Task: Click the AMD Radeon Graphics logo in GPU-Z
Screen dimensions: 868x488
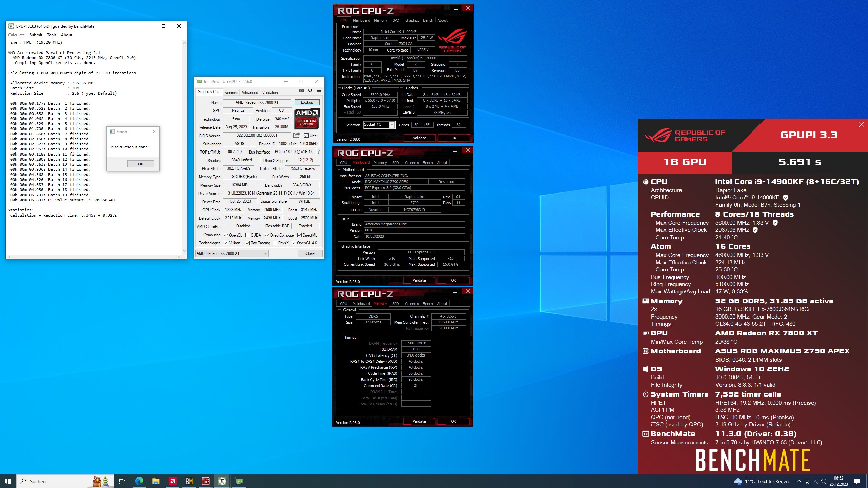Action: point(307,119)
